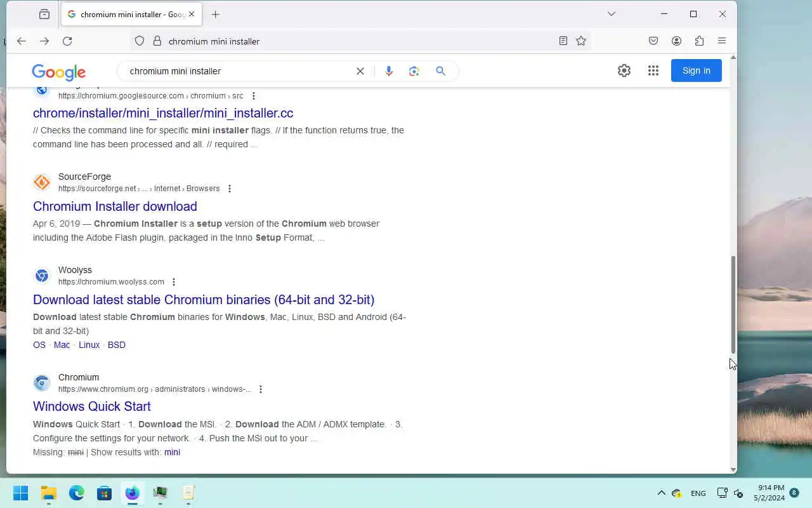Click the Chromium site favicon

42,383
